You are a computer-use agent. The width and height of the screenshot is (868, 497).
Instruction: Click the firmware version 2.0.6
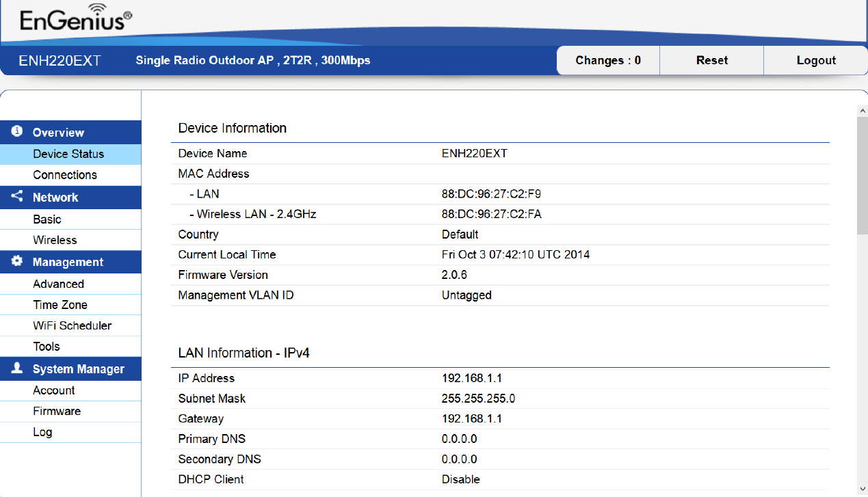[455, 275]
